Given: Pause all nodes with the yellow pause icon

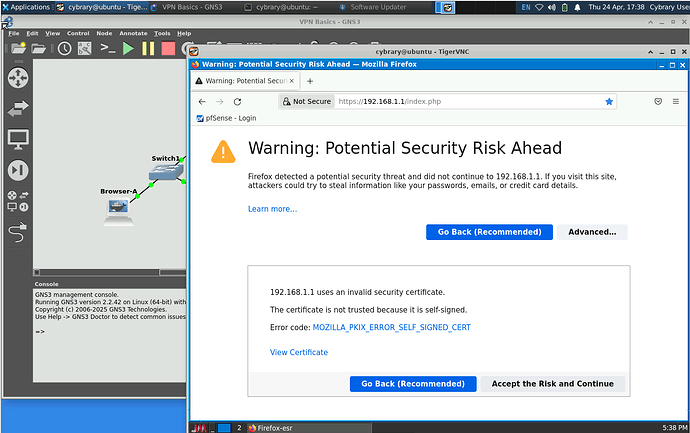Looking at the screenshot, I should pyautogui.click(x=148, y=48).
